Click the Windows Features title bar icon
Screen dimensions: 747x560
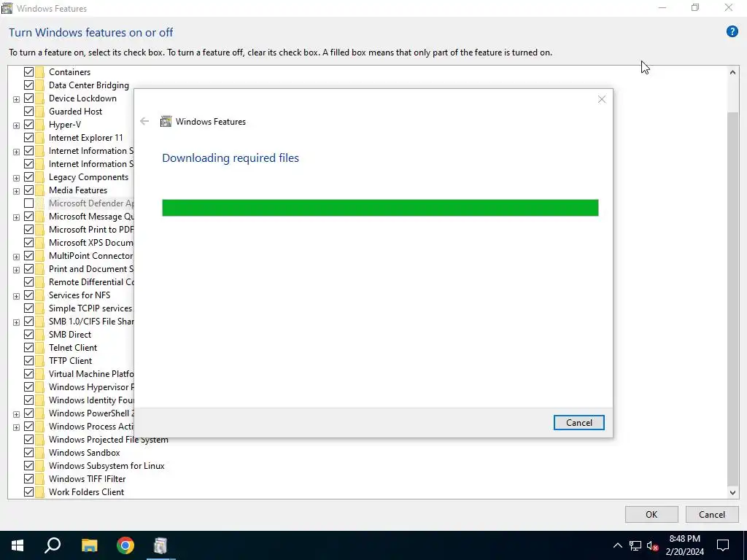click(7, 8)
